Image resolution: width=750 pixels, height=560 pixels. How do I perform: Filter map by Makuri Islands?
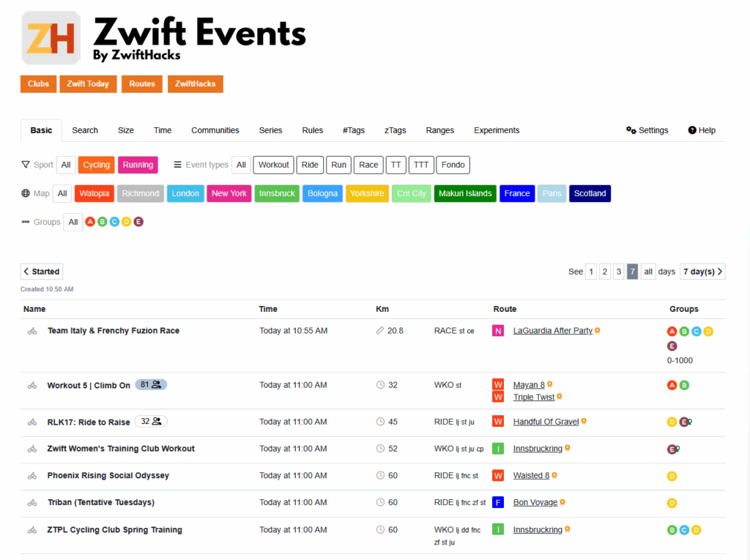coord(465,193)
